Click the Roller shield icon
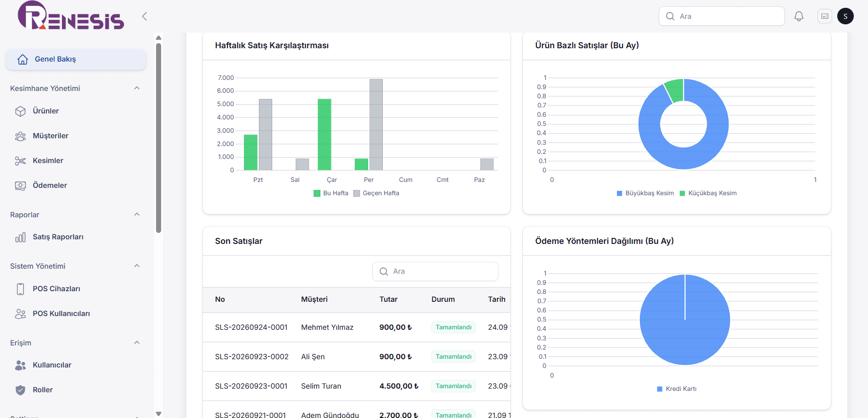This screenshot has width=868, height=418. (x=20, y=390)
